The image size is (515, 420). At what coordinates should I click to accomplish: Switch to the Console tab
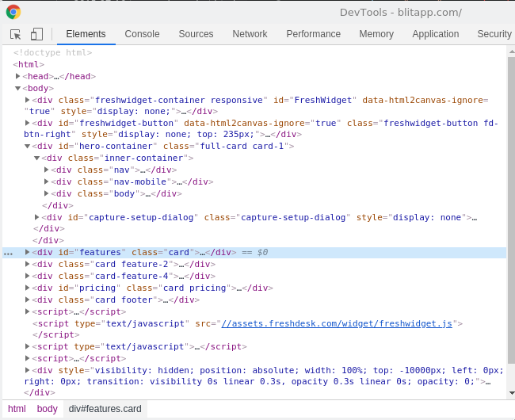(x=142, y=34)
